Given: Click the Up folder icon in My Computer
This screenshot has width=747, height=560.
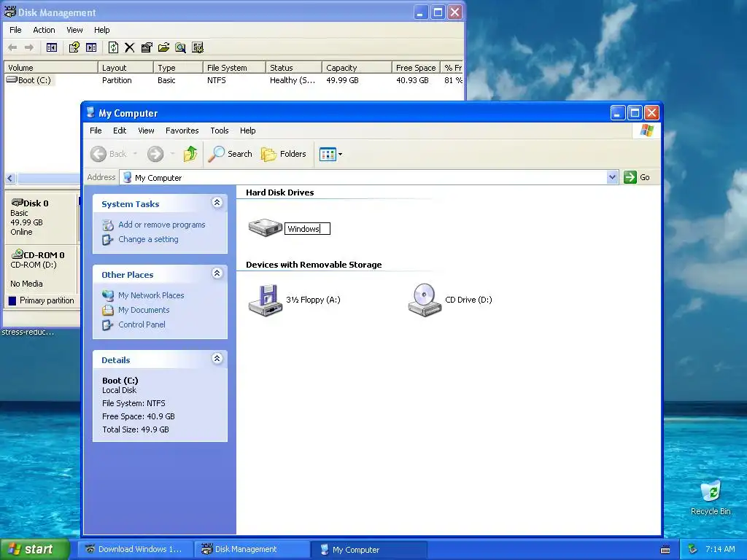Looking at the screenshot, I should point(190,154).
